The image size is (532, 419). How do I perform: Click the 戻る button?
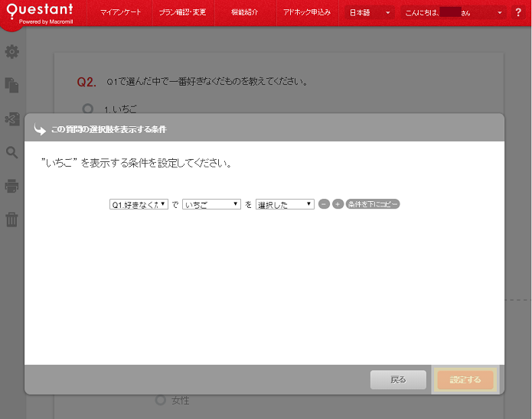(398, 379)
